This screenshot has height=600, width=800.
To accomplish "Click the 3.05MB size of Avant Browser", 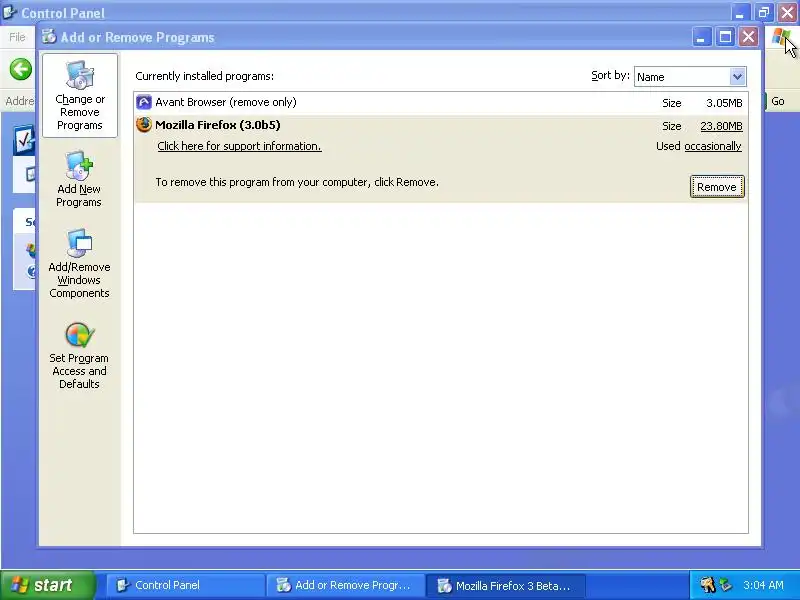I will [x=724, y=103].
